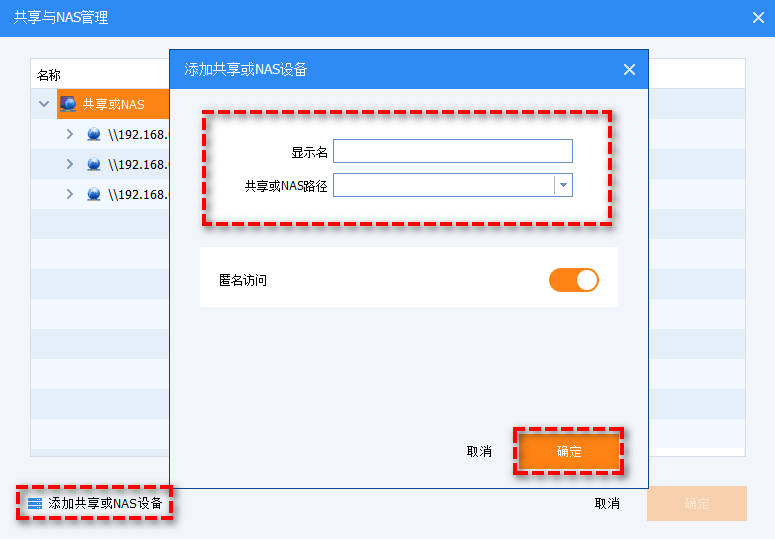The image size is (775, 539).
Task: Click the 显示名 input field
Action: coord(453,151)
